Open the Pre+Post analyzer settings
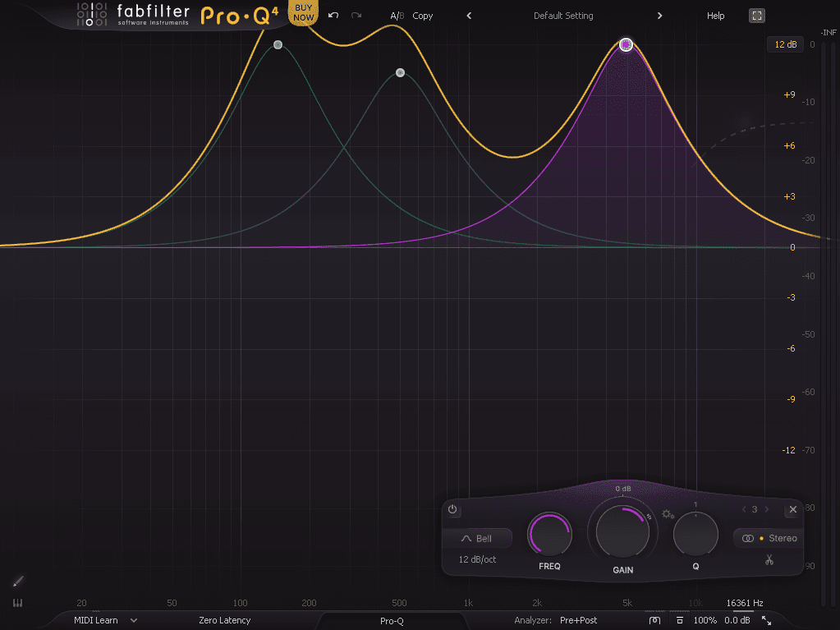This screenshot has height=630, width=840. coord(579,620)
